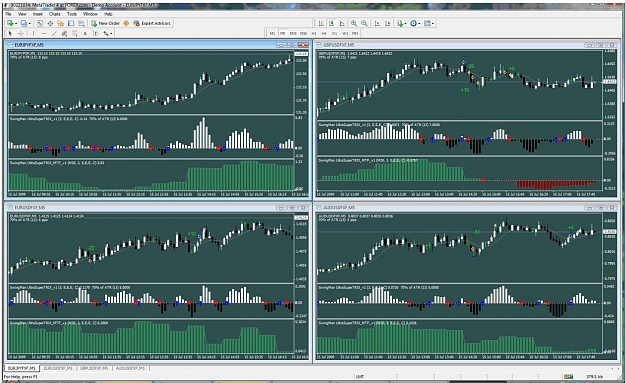Viewport: 625px width, 383px height.
Task: Switch chart to bar chart type
Action: pyautogui.click(x=321, y=24)
